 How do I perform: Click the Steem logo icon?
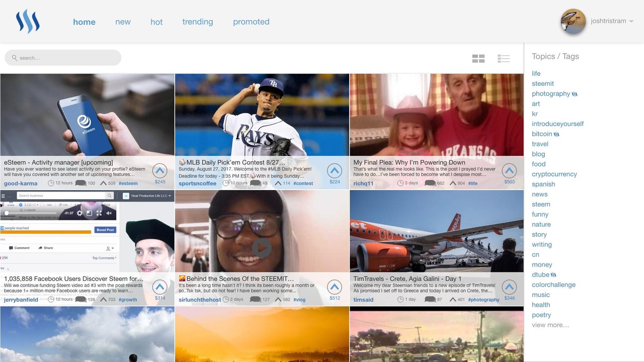(28, 22)
